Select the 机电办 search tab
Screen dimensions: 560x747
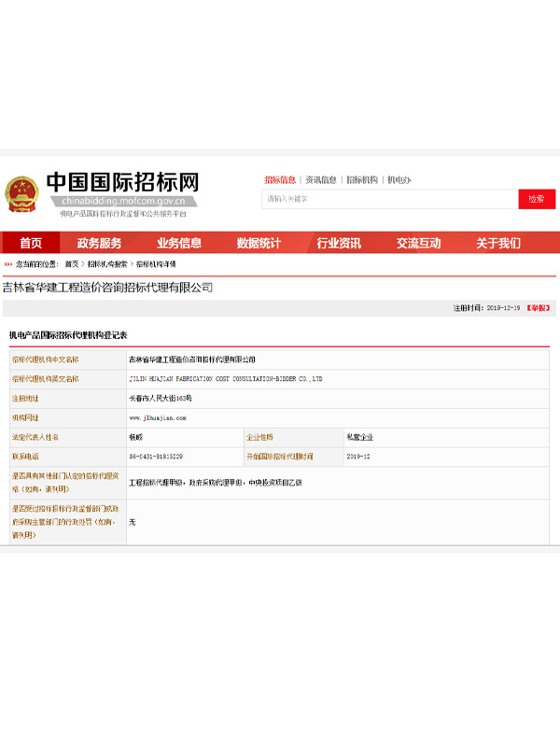coord(399,180)
